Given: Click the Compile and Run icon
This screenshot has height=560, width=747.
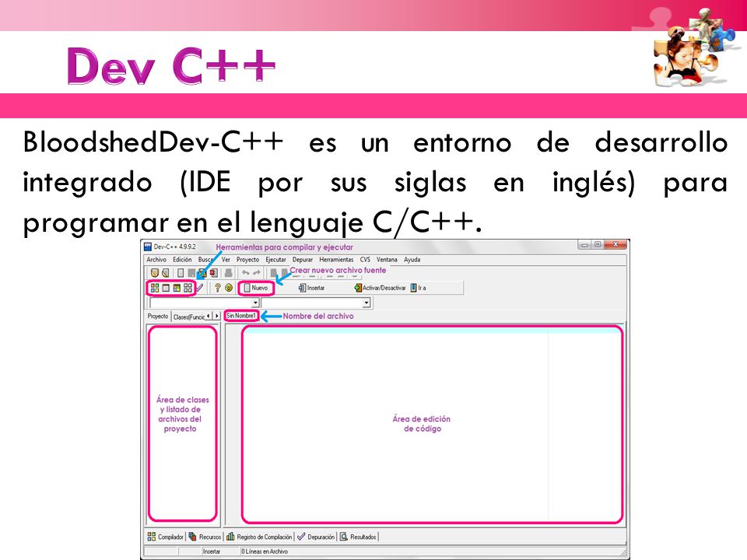Looking at the screenshot, I should coord(177,288).
